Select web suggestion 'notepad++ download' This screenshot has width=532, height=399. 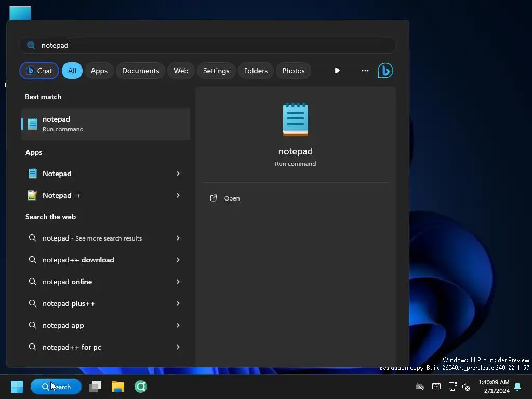click(x=105, y=260)
